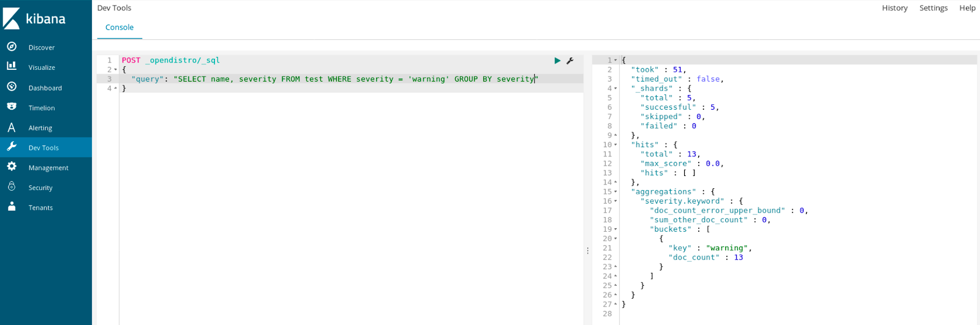Open Help in the top bar
Viewport: 980px width, 325px height.
[x=967, y=8]
